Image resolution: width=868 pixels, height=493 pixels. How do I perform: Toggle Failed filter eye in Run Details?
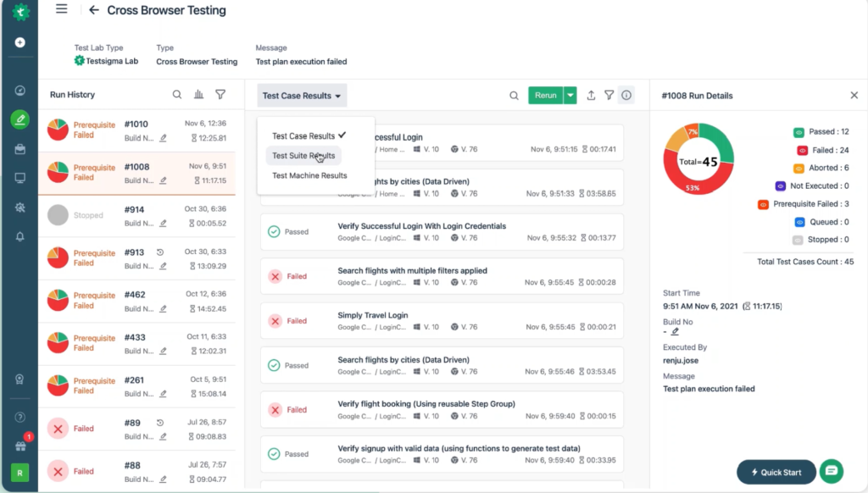(x=802, y=151)
